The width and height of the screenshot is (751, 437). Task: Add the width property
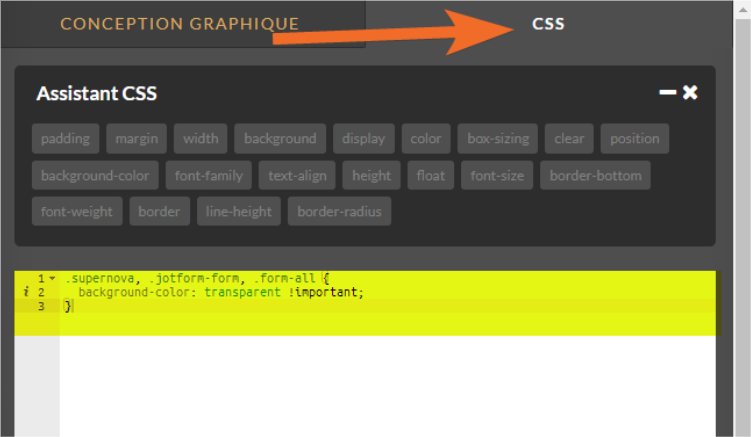[x=201, y=139]
